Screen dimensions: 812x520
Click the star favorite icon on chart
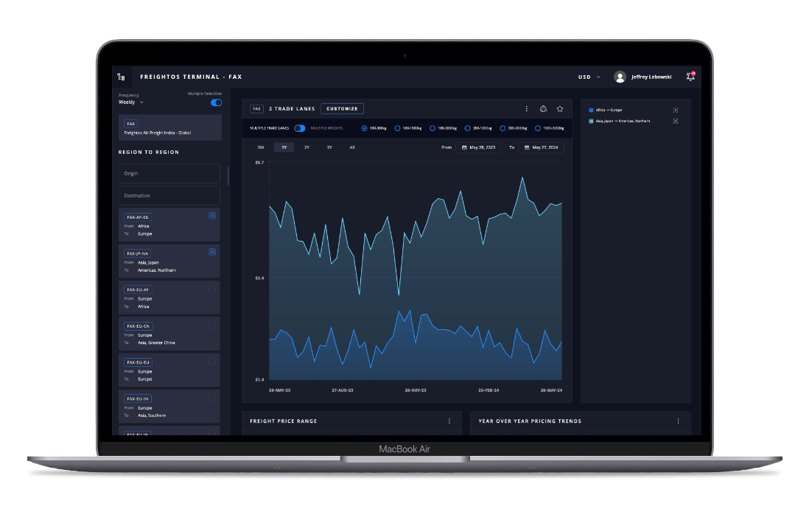(x=560, y=109)
